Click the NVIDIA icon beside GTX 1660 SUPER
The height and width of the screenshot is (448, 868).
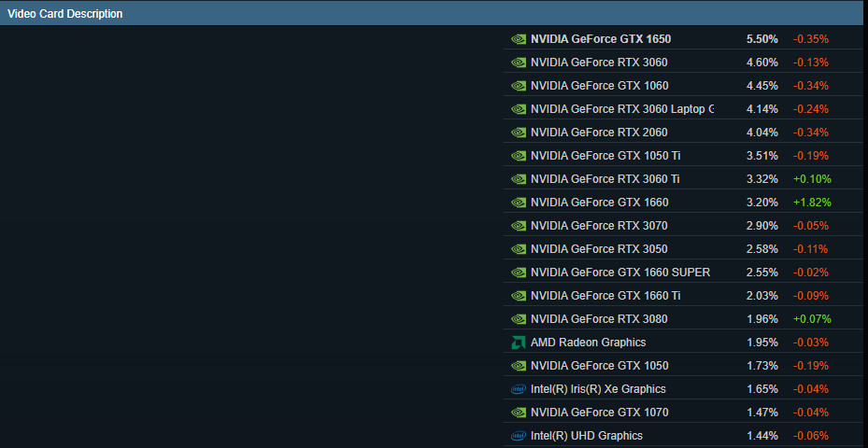519,273
